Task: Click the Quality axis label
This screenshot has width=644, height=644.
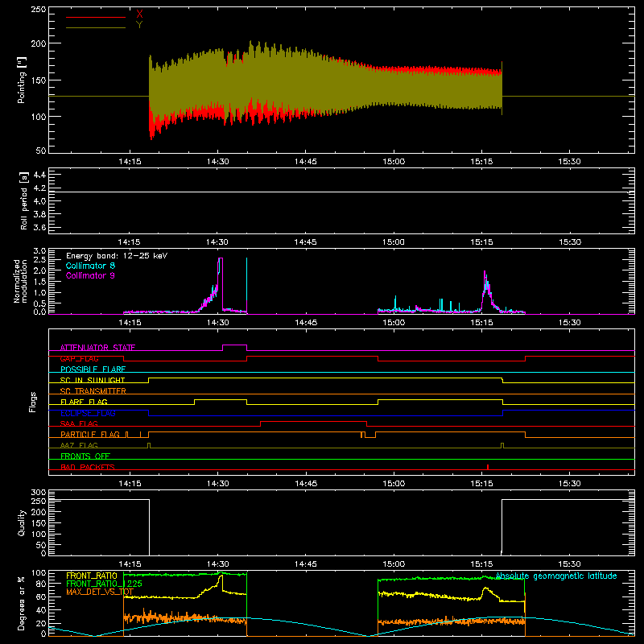Action: (x=22, y=522)
